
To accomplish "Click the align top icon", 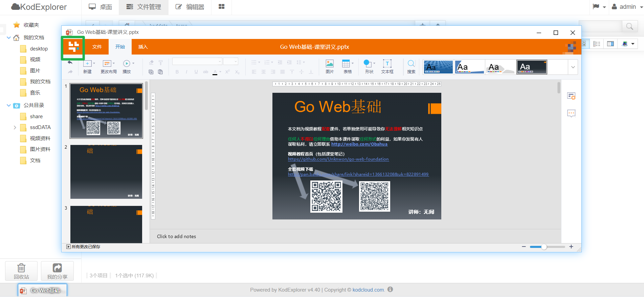I will tap(292, 72).
